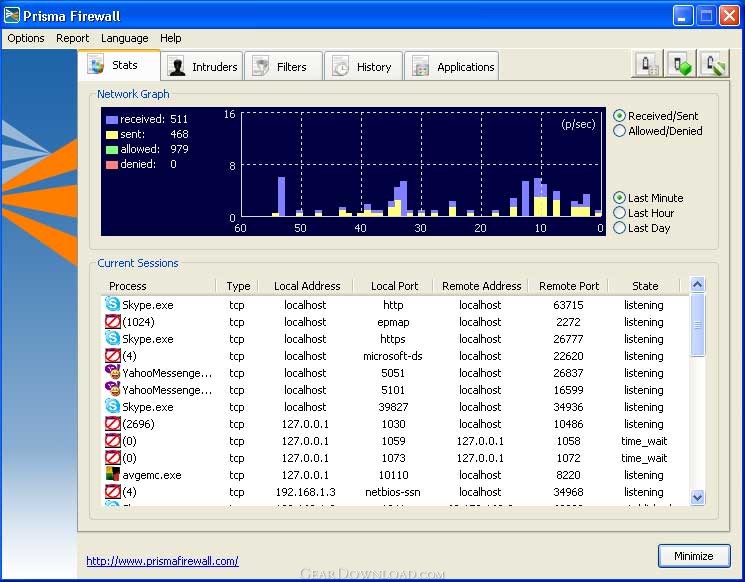Open the prismafirewall.com link
This screenshot has width=745, height=582.
click(162, 561)
